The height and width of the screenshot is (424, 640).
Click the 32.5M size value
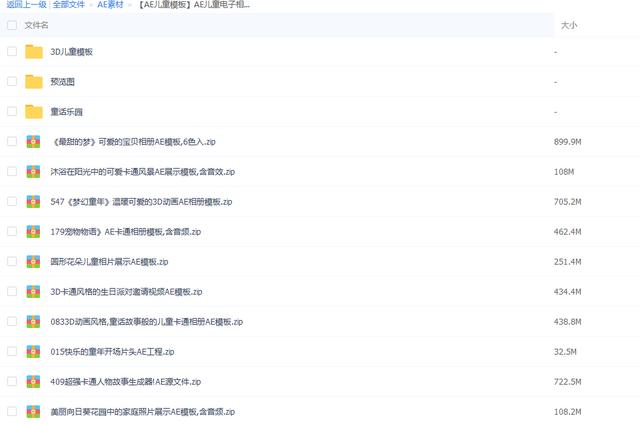pos(565,351)
